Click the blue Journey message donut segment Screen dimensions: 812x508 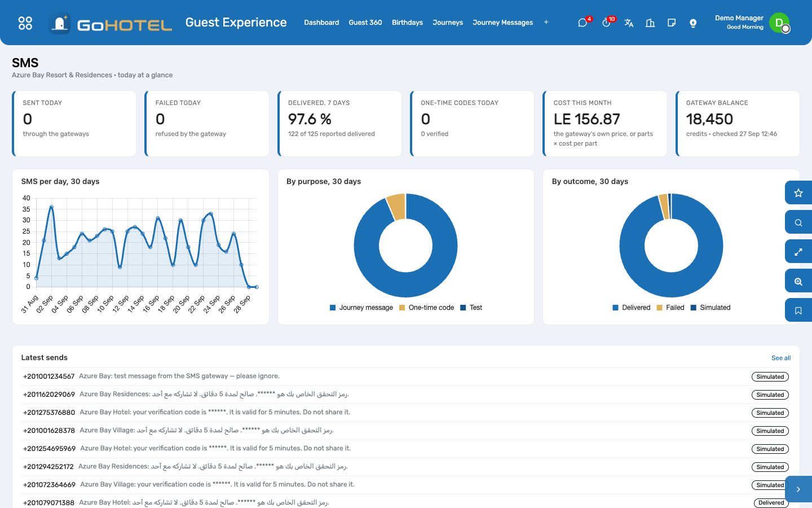click(x=405, y=285)
